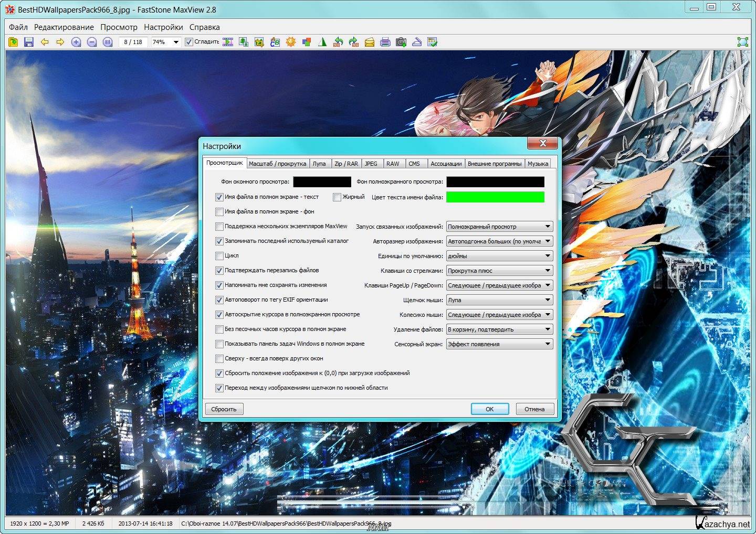Switch to the Ассоциации tab
Viewport: 756px width, 534px height.
(x=446, y=164)
